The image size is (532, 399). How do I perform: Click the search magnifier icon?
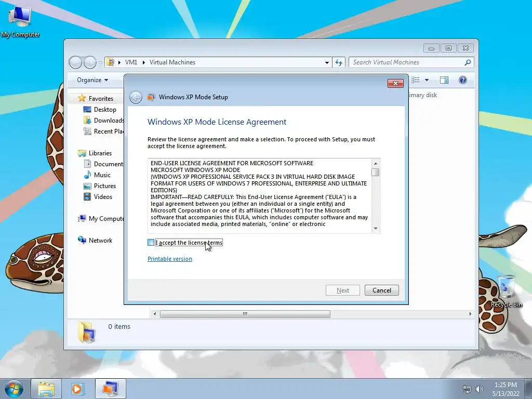click(468, 62)
